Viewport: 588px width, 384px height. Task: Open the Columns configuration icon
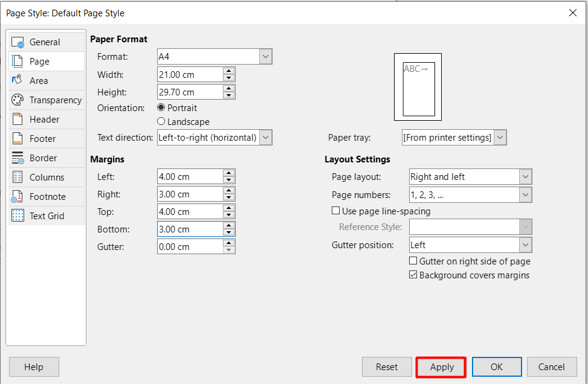click(x=18, y=177)
